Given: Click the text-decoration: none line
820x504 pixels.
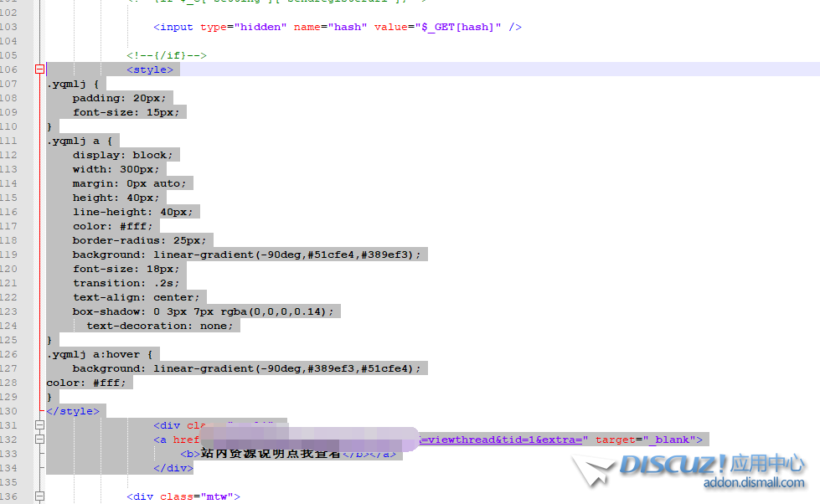Looking at the screenshot, I should [x=162, y=326].
